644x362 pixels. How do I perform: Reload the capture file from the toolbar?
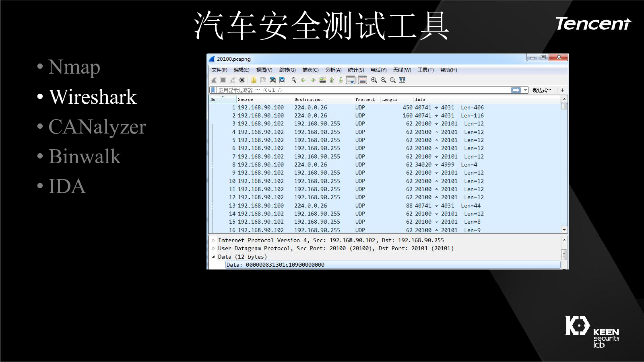tap(282, 80)
